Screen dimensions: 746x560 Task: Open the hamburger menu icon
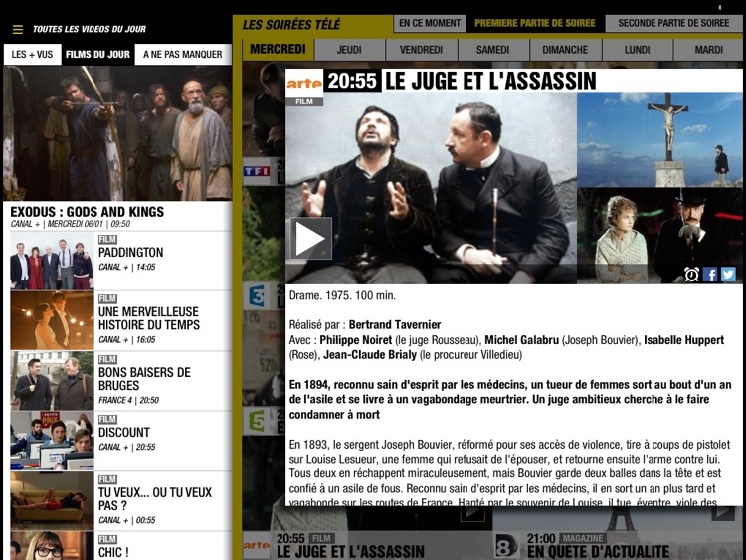[x=18, y=30]
